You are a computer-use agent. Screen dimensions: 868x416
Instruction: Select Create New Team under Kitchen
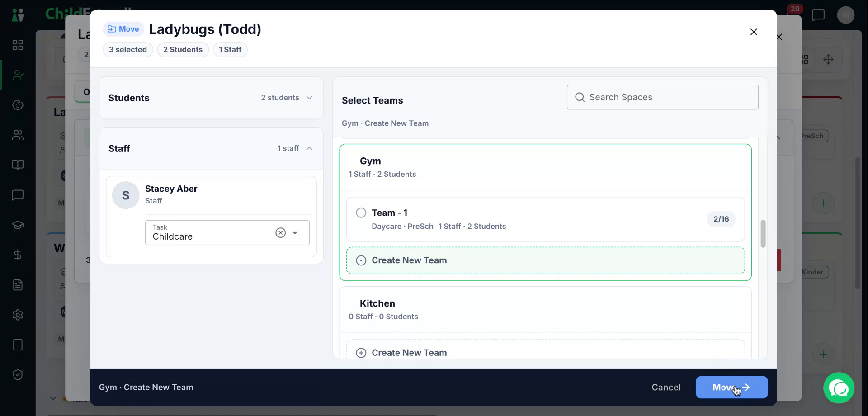coord(545,352)
